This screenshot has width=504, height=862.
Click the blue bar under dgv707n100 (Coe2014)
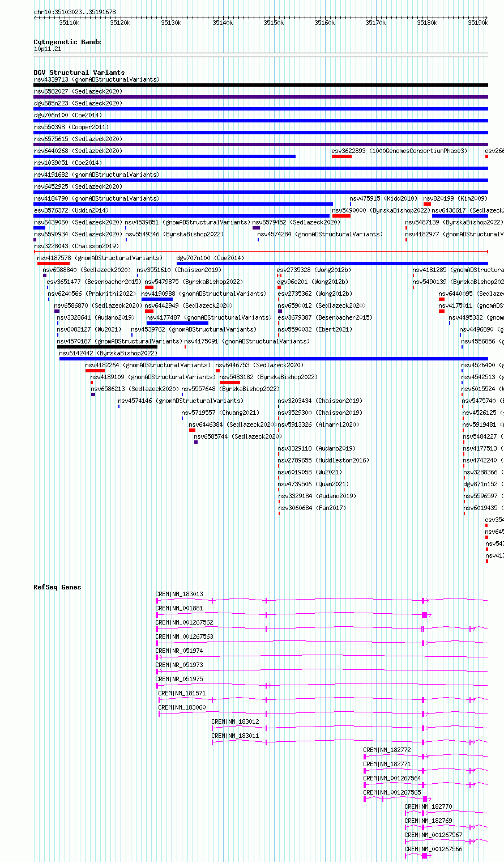332,264
